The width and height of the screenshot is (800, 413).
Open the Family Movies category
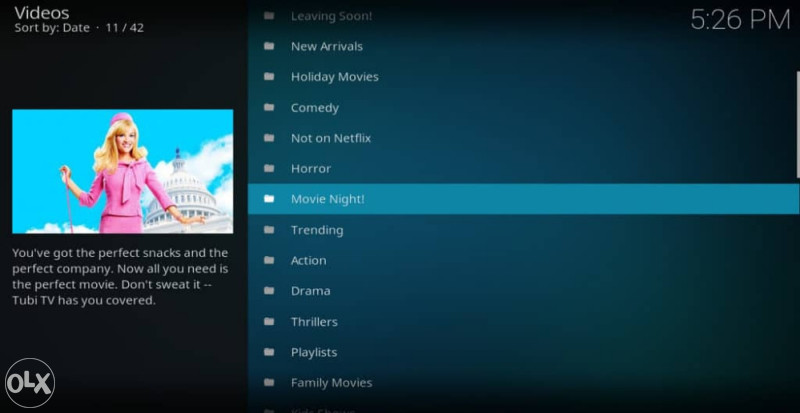[522, 383]
